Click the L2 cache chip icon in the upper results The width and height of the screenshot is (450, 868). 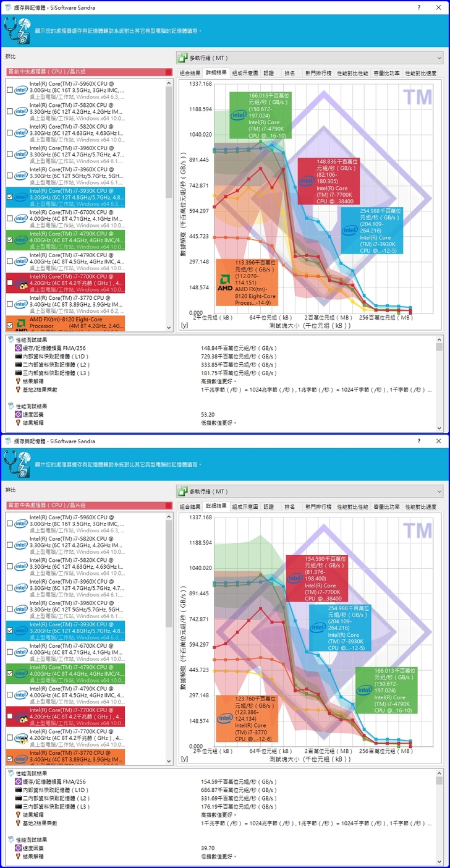[x=18, y=365]
